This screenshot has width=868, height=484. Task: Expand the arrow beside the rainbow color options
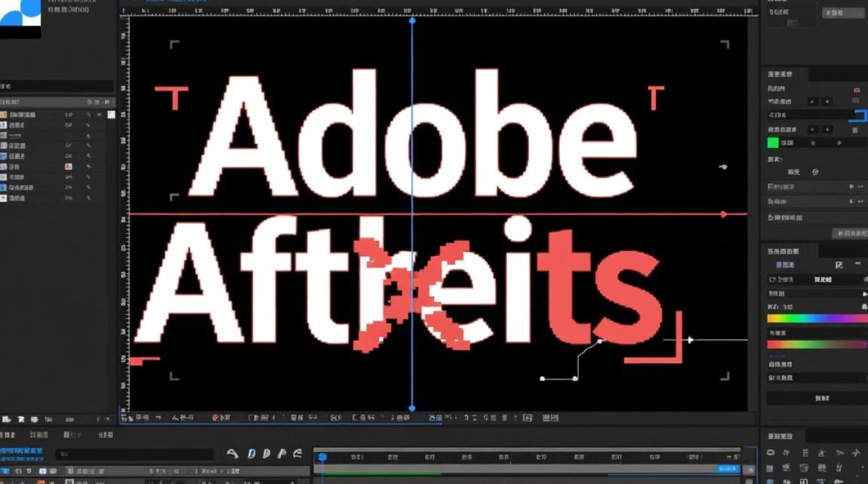point(864,294)
